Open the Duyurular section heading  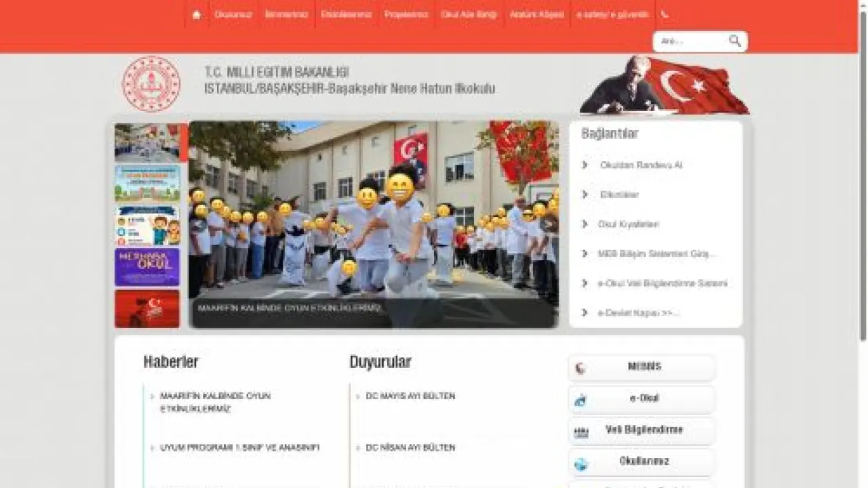coord(380,362)
